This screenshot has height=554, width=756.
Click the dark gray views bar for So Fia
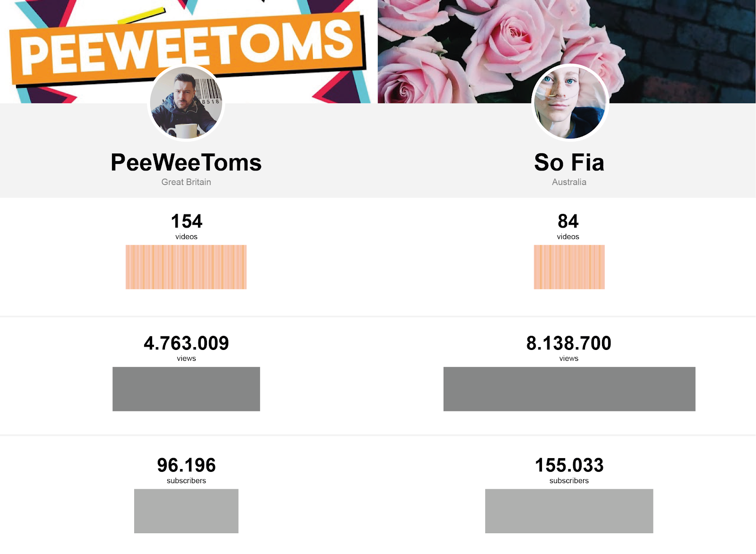(x=569, y=389)
